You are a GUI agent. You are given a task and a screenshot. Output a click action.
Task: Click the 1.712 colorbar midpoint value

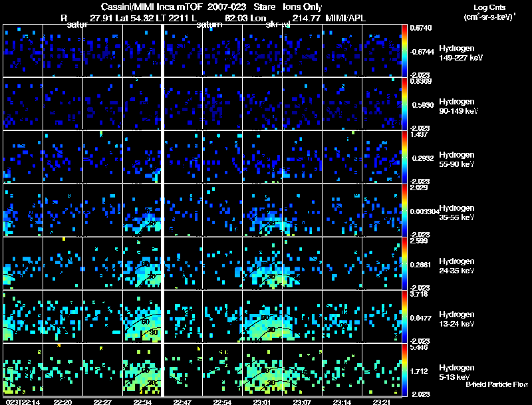[x=419, y=372]
